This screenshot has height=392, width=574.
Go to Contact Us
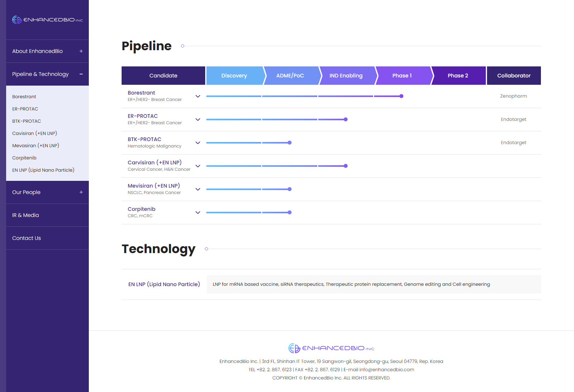[47, 238]
